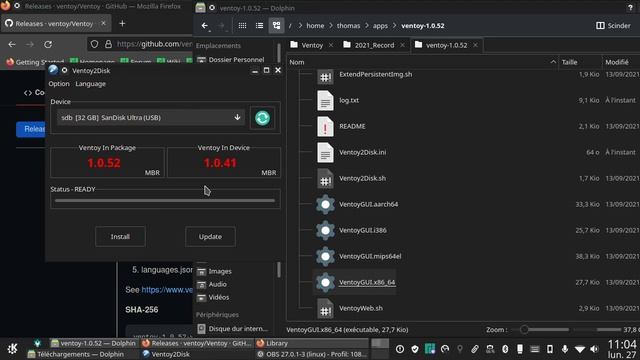Viewport: 640px width, 360px height.
Task: Click the Firefox URL address field
Action: (x=154, y=44)
